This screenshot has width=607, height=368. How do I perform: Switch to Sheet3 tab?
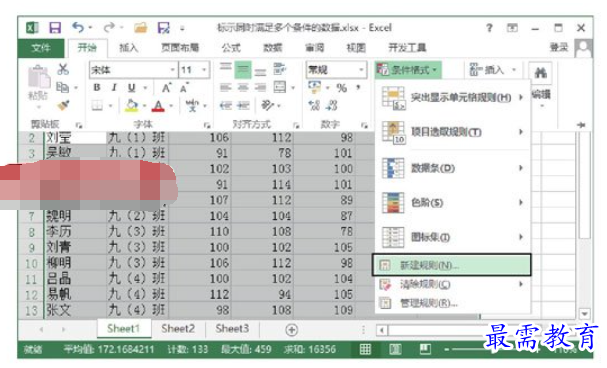point(232,329)
